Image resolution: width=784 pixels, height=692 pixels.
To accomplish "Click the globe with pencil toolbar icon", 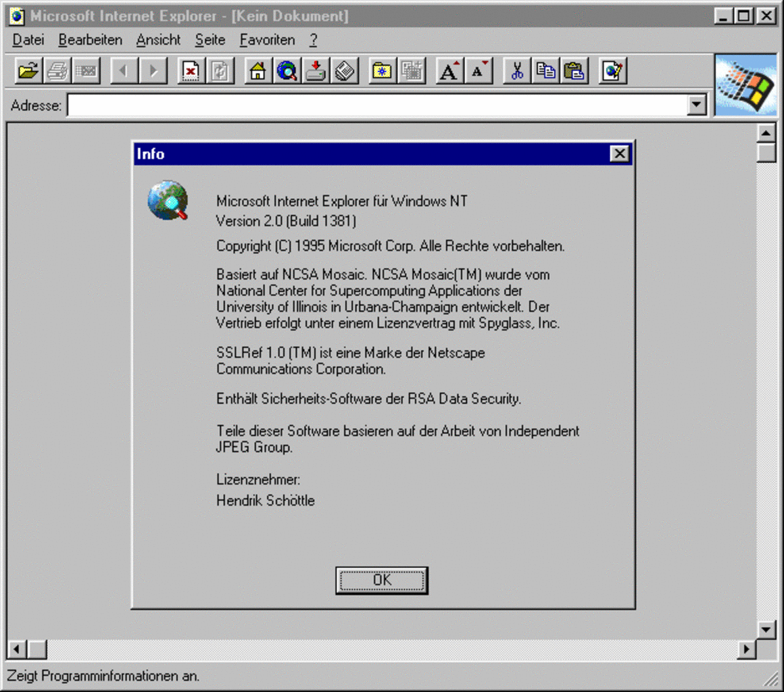I will 612,71.
